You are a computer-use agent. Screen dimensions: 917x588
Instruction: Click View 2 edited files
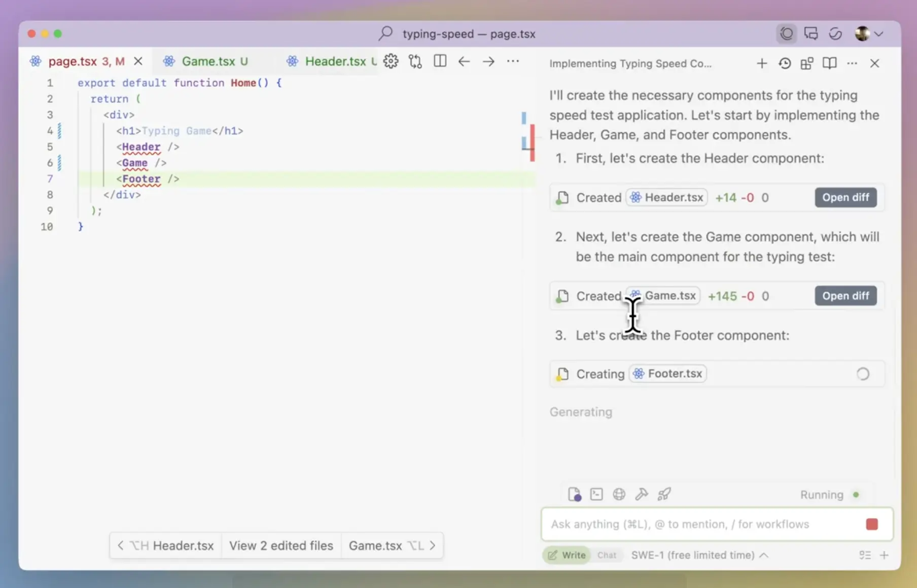281,545
